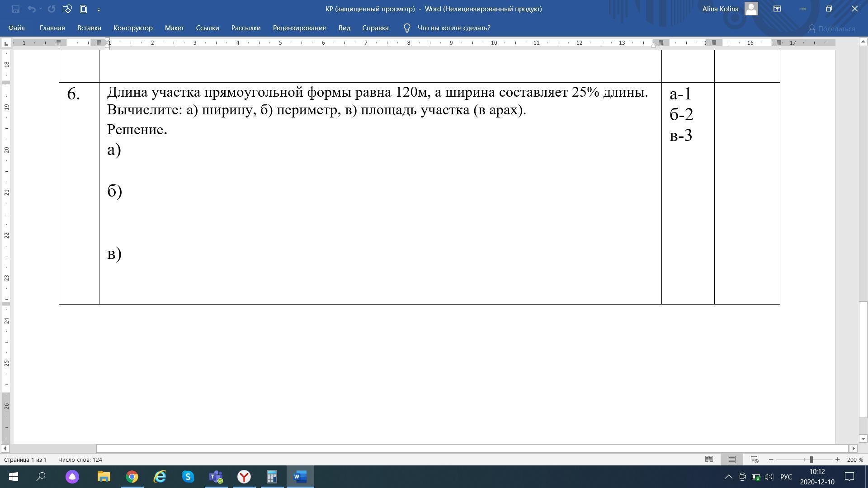Open Microsoft Teams from taskbar
The height and width of the screenshot is (488, 868).
pyautogui.click(x=216, y=477)
